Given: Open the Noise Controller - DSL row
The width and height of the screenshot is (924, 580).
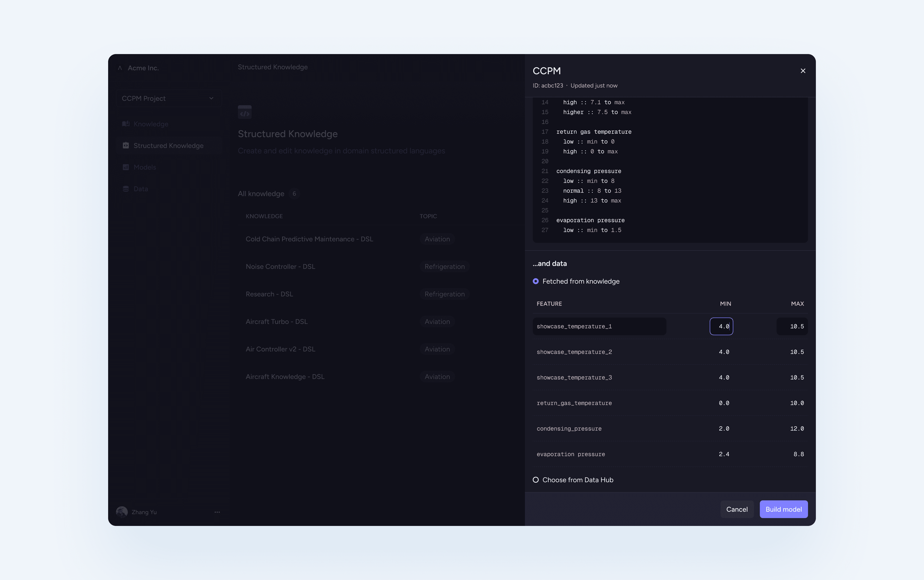Looking at the screenshot, I should coord(280,266).
